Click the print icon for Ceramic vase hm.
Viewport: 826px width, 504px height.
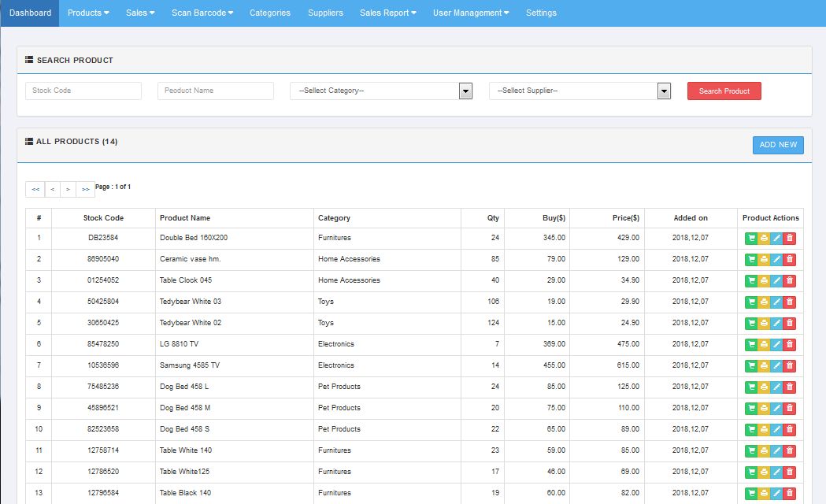click(x=764, y=259)
